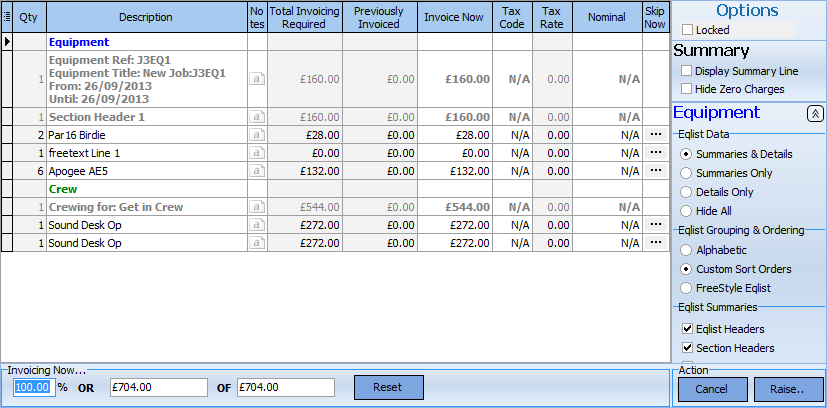Click grid selector icon in top-left header corner

tap(8, 17)
